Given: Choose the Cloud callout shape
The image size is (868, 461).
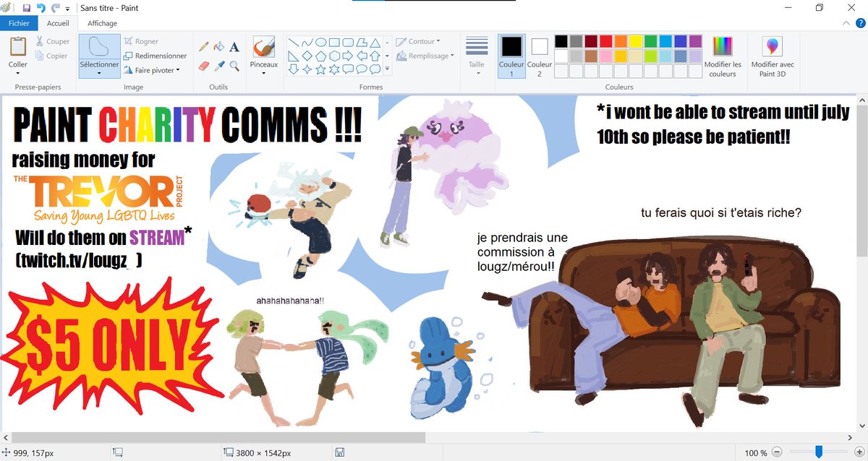Looking at the screenshot, I should 375,69.
